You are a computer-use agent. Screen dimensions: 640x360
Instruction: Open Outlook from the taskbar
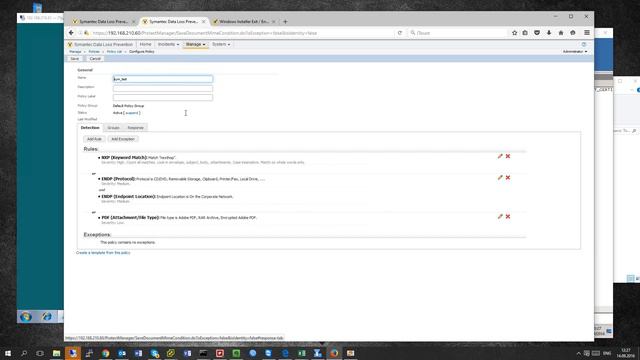[122, 353]
